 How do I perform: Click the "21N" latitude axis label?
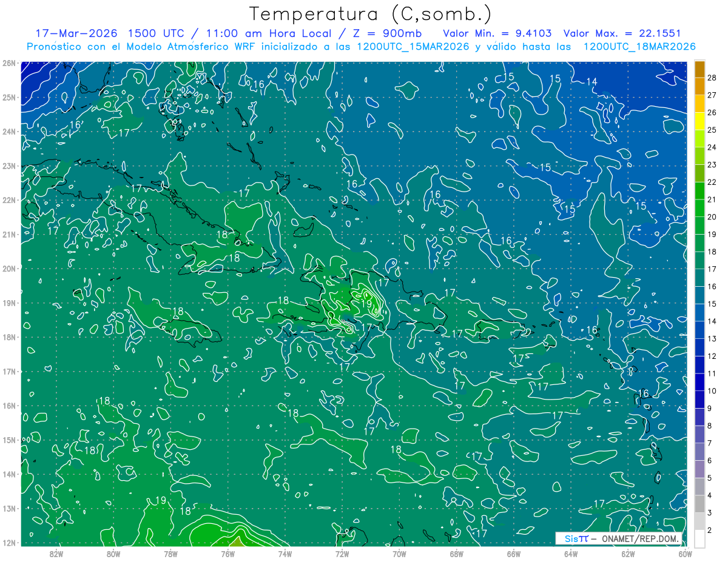[8, 235]
